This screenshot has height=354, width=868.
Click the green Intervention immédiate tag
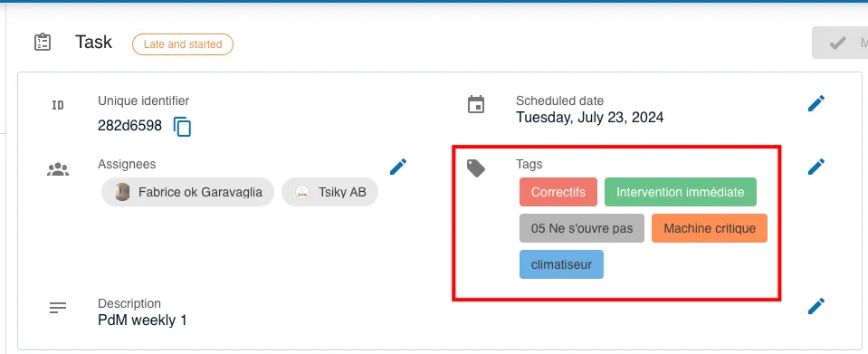pyautogui.click(x=681, y=192)
